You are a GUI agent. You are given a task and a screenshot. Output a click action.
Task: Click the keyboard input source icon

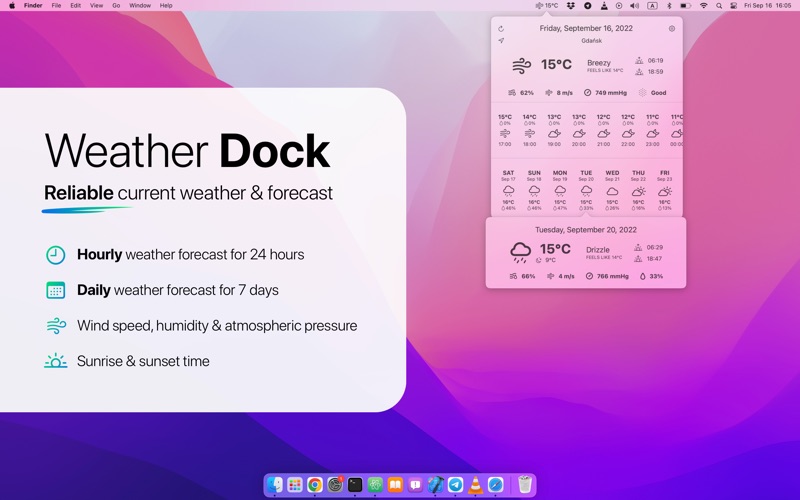coord(652,6)
